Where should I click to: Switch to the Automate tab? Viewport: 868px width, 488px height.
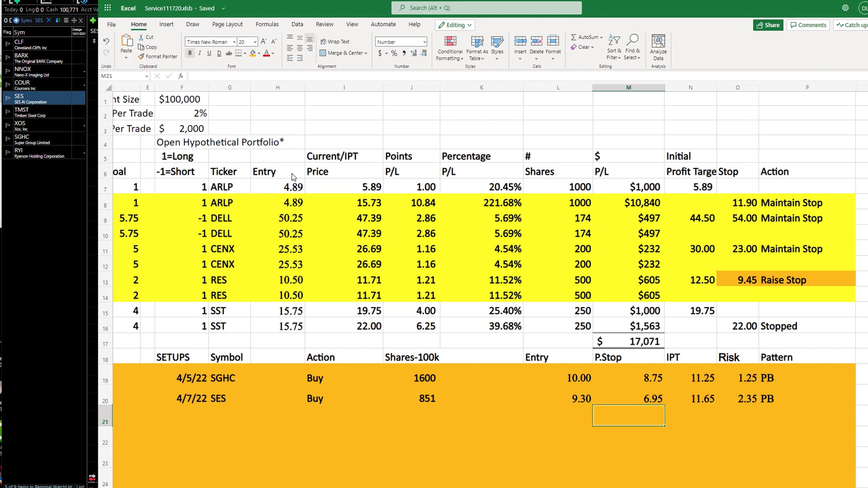pos(383,24)
